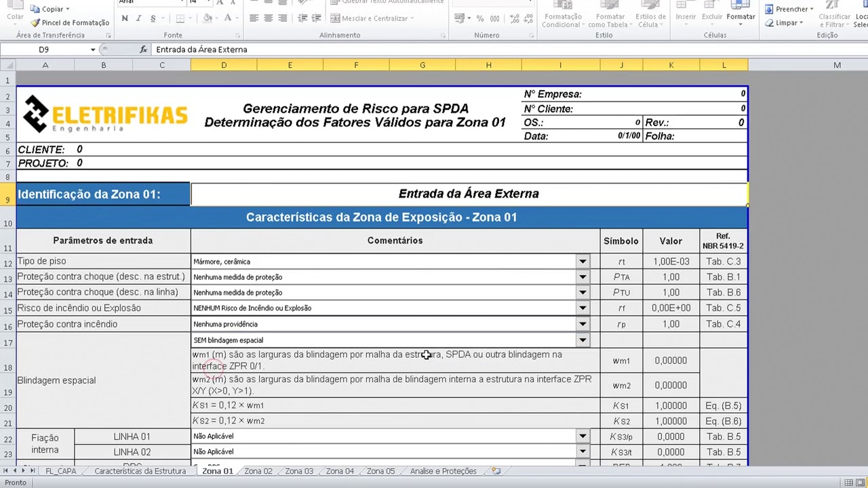Switch to Zona 04 sheet tab

click(x=340, y=471)
